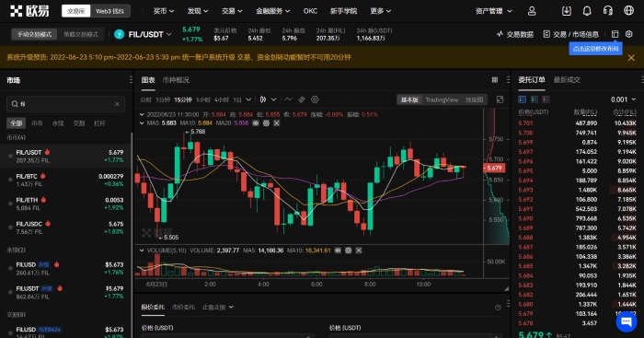Open the 止盈止损 order type dropdown

218,308
